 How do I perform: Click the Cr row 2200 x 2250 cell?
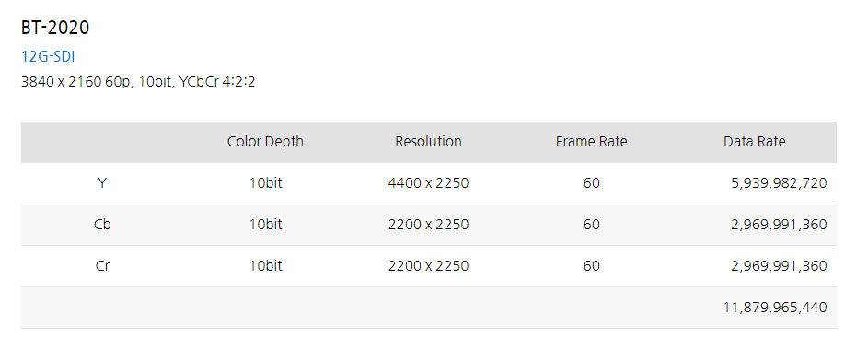pos(428,266)
